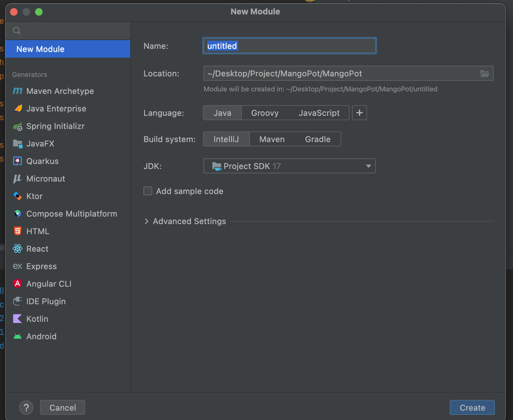513x420 pixels.
Task: Click the Maven Archetype generator icon
Action: point(18,91)
